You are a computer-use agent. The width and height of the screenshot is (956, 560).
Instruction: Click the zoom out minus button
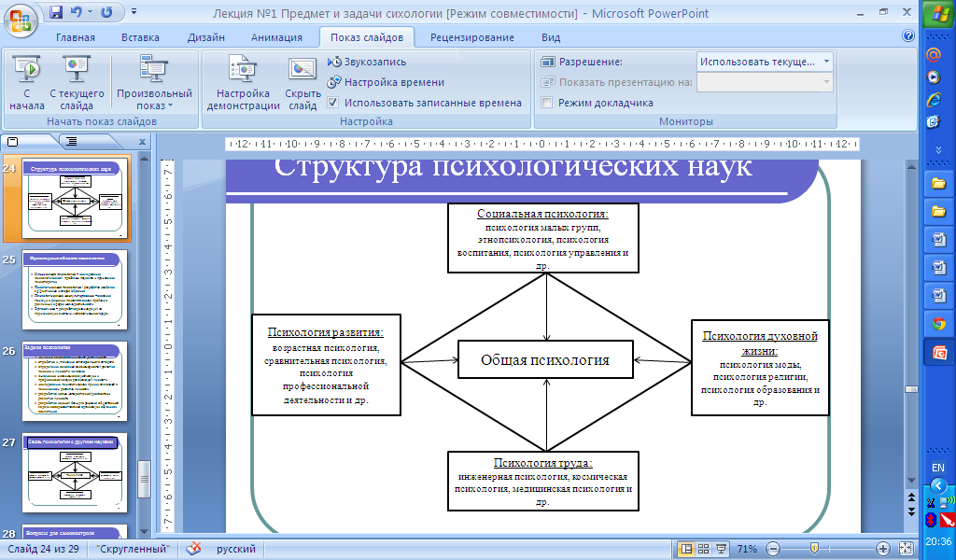click(773, 549)
